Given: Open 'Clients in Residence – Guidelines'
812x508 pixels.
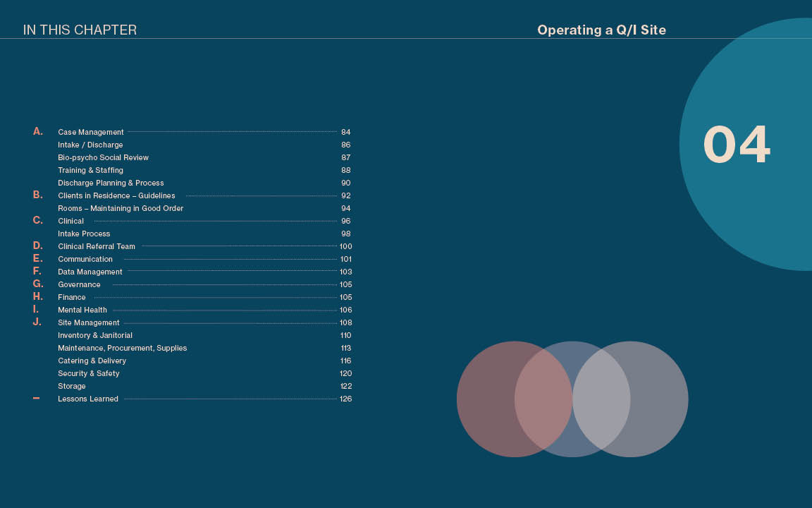Looking at the screenshot, I should pyautogui.click(x=116, y=195).
